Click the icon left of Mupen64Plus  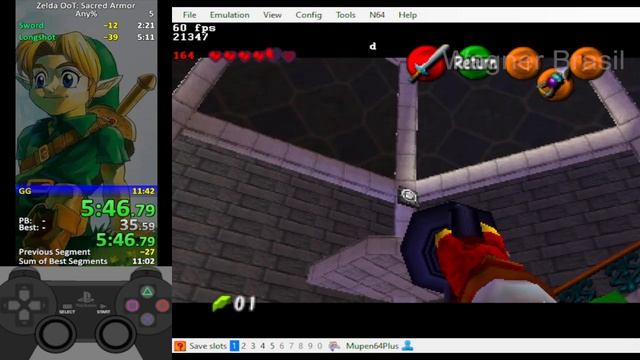pos(335,346)
